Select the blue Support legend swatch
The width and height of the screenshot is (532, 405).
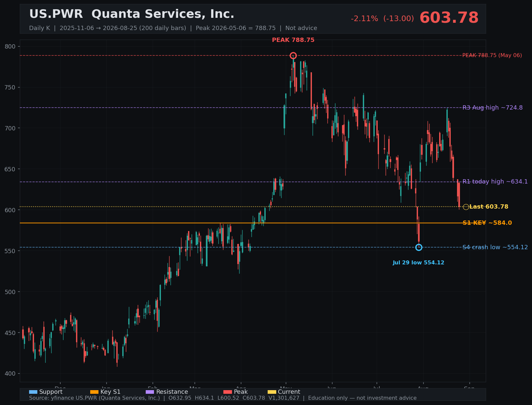pyautogui.click(x=33, y=392)
